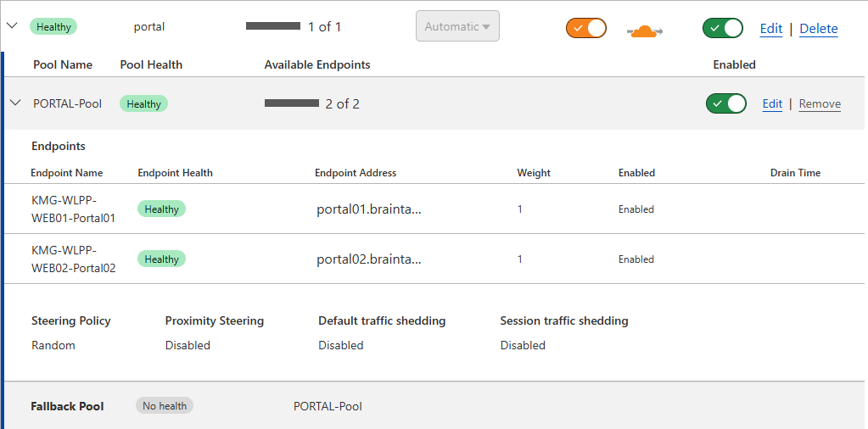Click the portal01.brainta... endpoint address
Viewport: 868px width, 429px height.
tap(369, 209)
